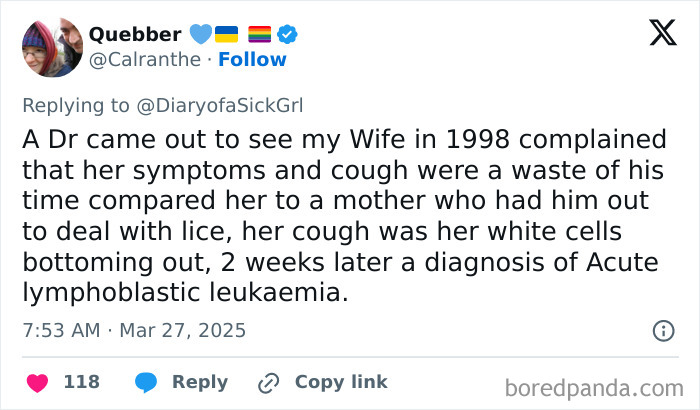The image size is (700, 410).
Task: Open the tweet info circle icon
Action: click(662, 330)
